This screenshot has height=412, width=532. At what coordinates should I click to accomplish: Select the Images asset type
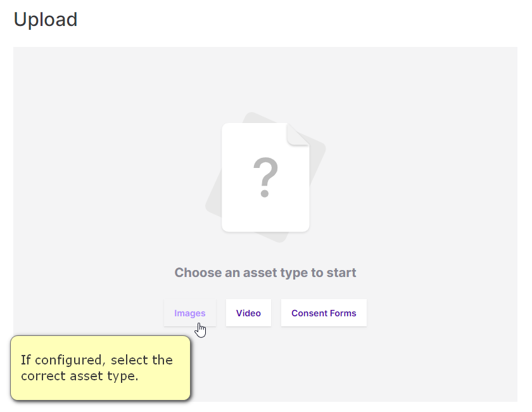[189, 313]
